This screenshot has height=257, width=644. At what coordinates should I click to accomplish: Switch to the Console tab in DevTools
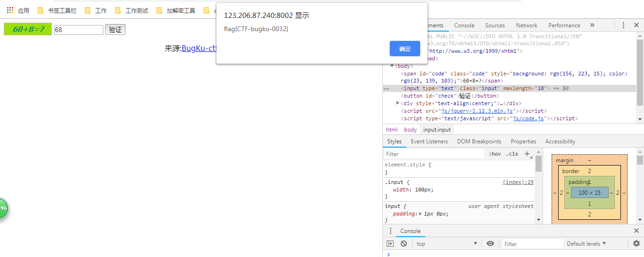[464, 25]
